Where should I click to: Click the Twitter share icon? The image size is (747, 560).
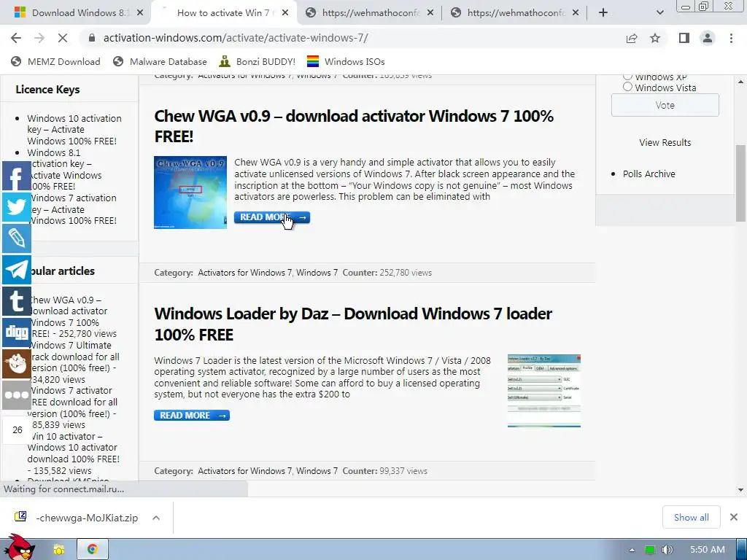17,207
